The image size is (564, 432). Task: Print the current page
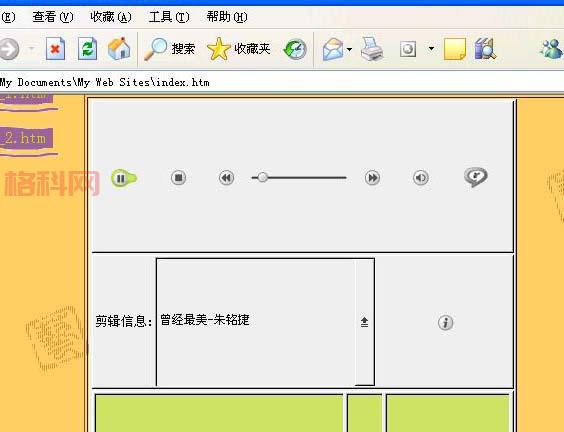[372, 49]
